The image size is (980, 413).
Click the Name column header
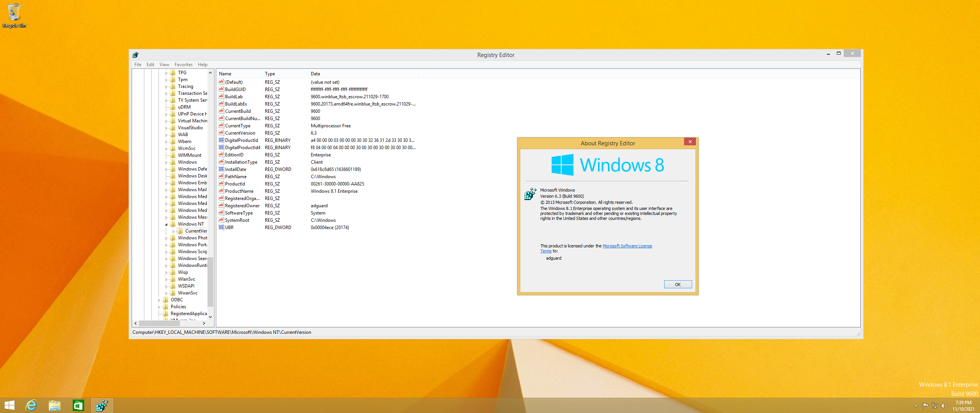point(239,74)
